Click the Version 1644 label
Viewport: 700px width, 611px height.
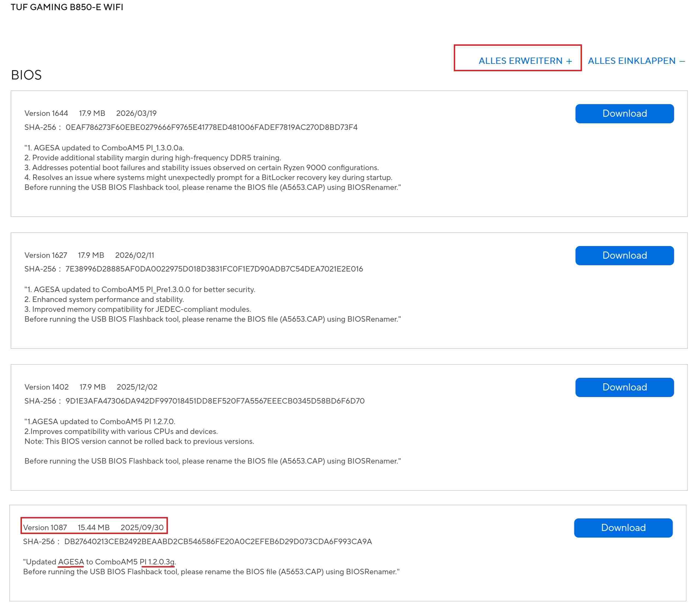(x=46, y=113)
